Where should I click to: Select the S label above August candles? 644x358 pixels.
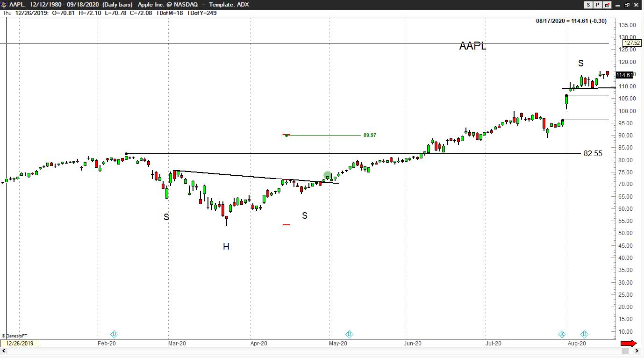tap(580, 63)
